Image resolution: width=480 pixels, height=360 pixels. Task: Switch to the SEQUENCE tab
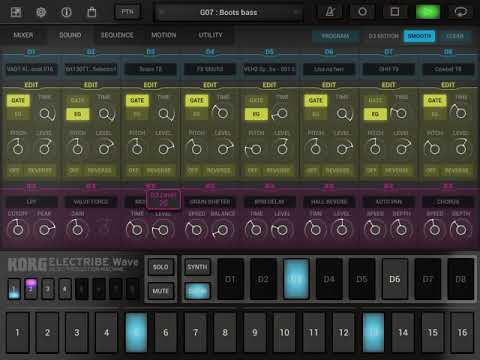(117, 35)
